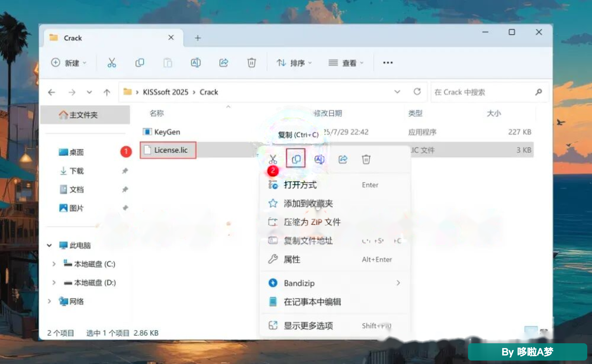Viewport: 592px width, 364px height.
Task: Open 主文件夹 in the sidebar
Action: coord(85,115)
